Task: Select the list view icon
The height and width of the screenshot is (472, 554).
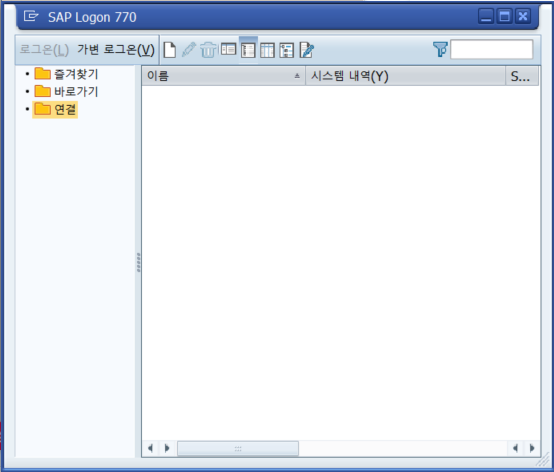Action: [248, 50]
